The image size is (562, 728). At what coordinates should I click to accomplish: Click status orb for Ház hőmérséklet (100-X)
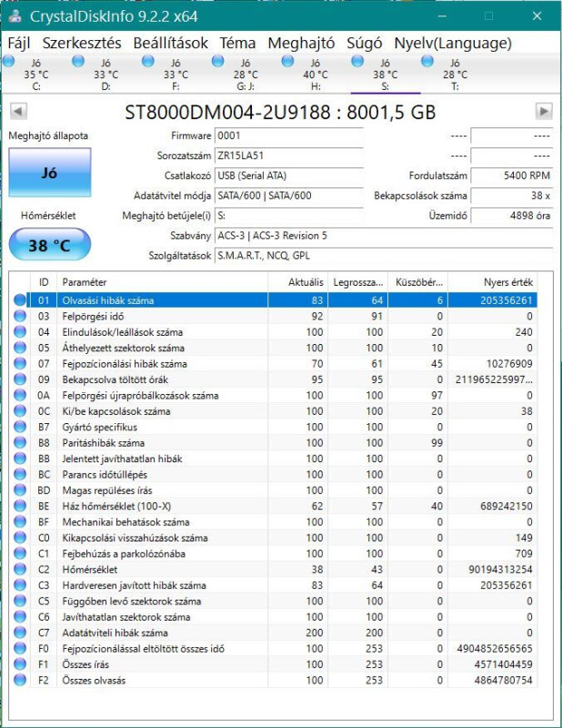19,506
